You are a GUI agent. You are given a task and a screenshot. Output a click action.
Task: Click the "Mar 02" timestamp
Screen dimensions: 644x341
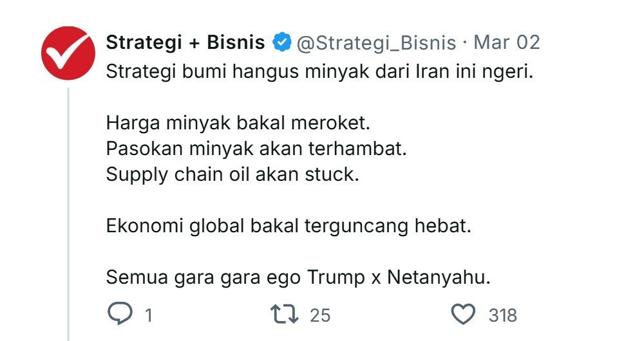506,43
